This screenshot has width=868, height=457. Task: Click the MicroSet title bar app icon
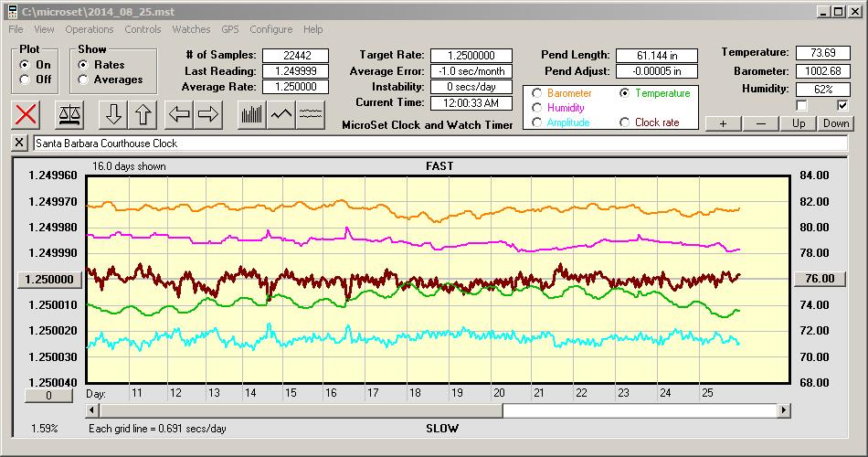pos(13,11)
